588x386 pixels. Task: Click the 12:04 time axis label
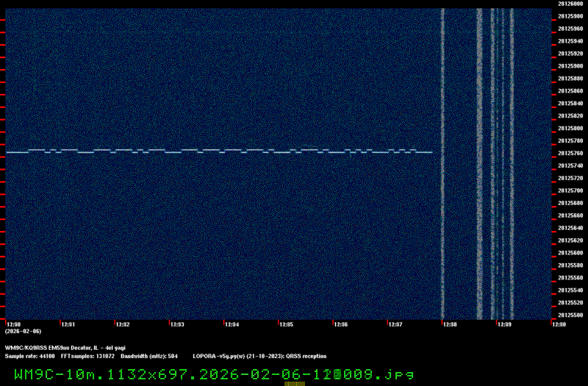[232, 324]
